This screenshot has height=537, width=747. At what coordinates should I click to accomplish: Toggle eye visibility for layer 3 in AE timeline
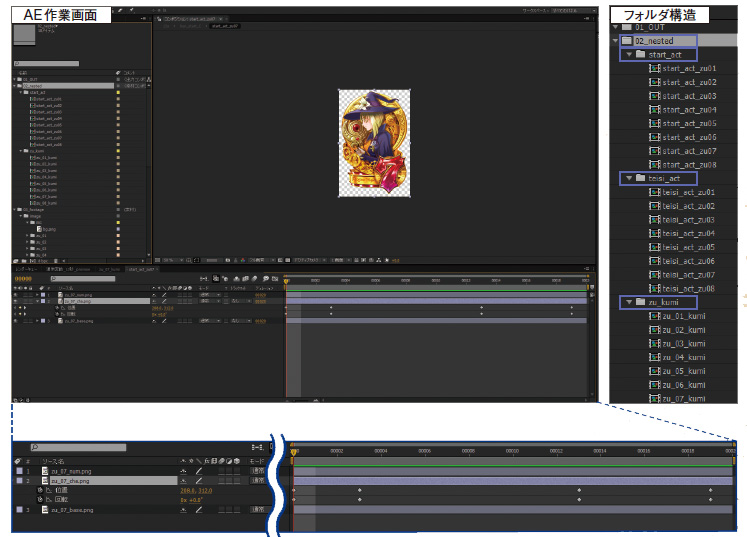(16, 321)
